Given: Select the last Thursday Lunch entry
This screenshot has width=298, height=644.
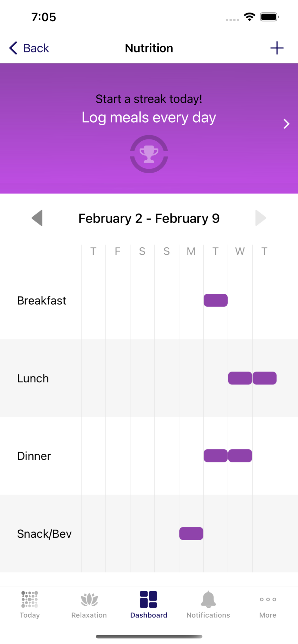Looking at the screenshot, I should coord(264,378).
